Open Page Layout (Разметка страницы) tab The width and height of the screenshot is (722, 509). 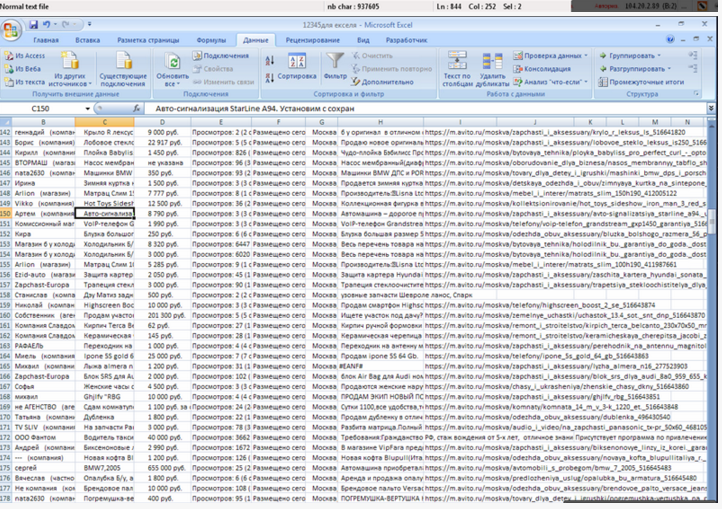[x=148, y=40]
